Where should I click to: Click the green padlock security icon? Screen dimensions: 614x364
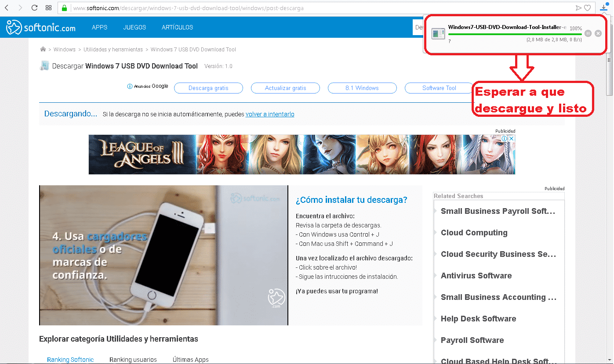(x=64, y=8)
